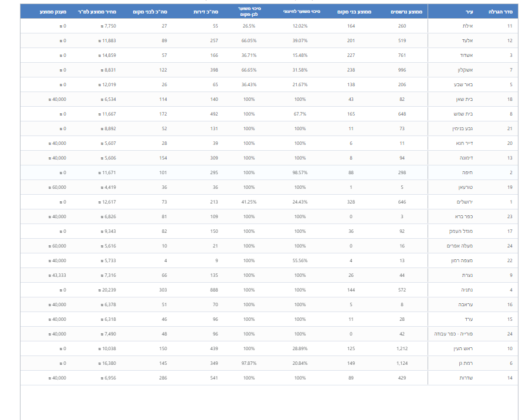Click the price value 12,617
522x420 pixels.
[107, 202]
